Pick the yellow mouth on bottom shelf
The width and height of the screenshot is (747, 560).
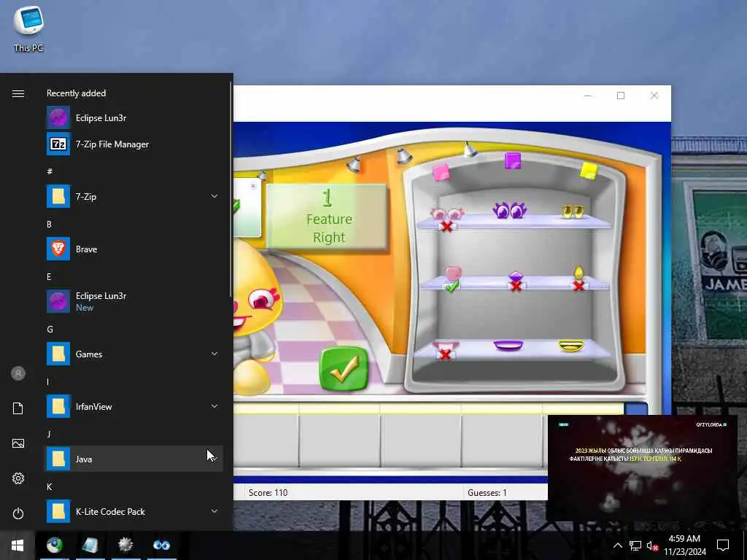pyautogui.click(x=571, y=345)
